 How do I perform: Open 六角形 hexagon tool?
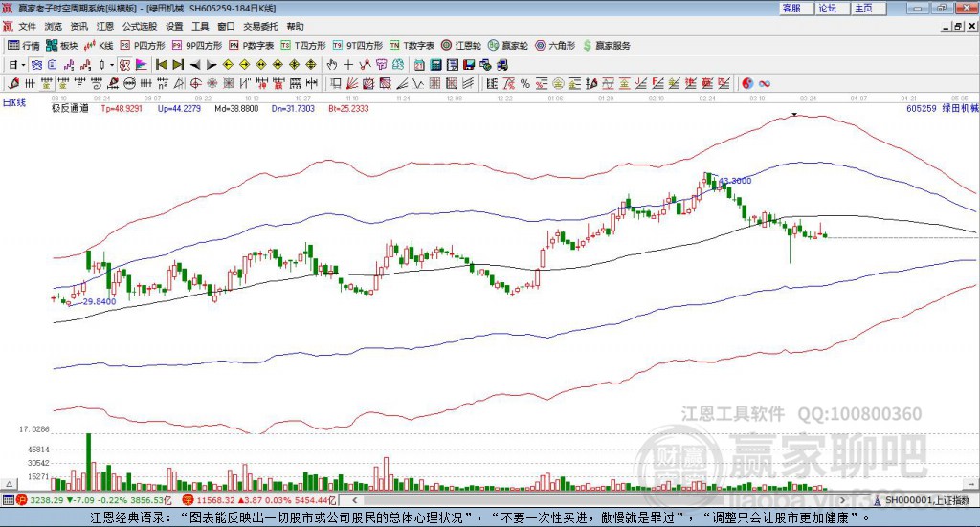[x=555, y=46]
